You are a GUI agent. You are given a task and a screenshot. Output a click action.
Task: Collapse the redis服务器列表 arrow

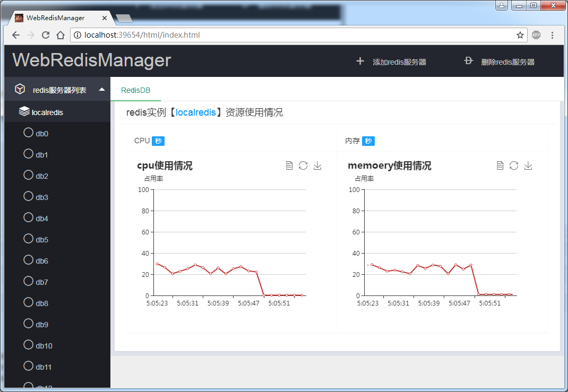[x=102, y=90]
